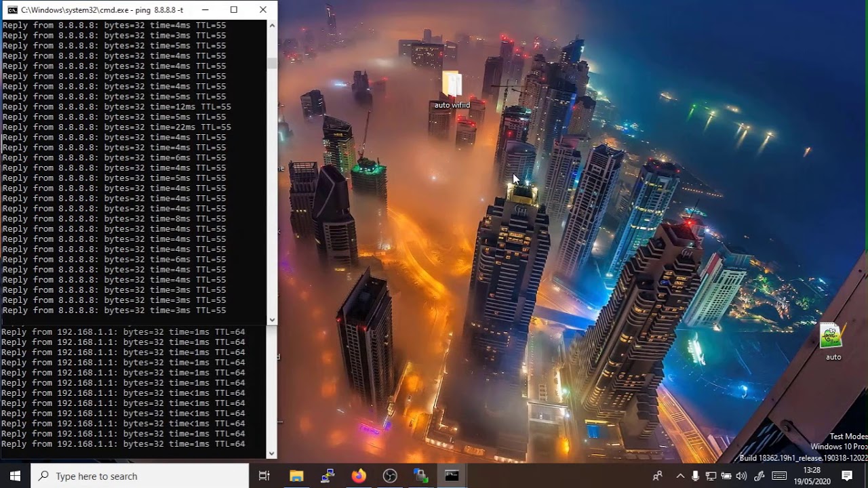
Task: Open the cmd.exe window system menu icon
Action: [x=12, y=10]
